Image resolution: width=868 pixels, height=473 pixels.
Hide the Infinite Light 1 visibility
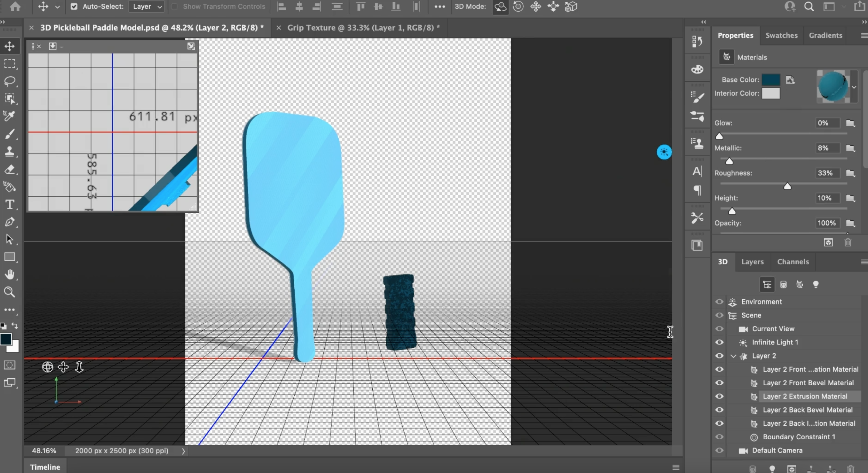click(719, 342)
